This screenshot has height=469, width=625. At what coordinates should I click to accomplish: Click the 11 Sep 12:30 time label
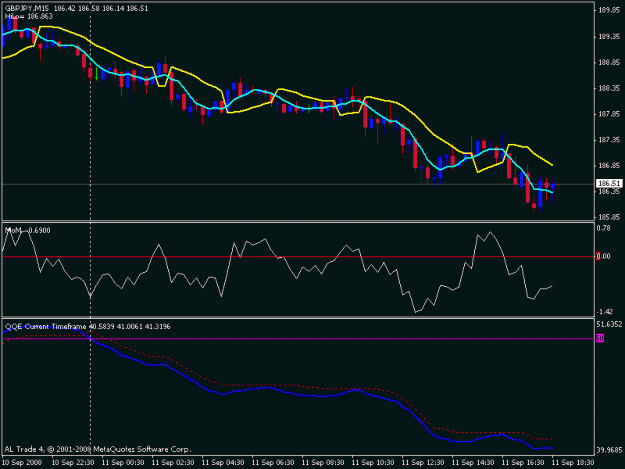pyautogui.click(x=423, y=463)
